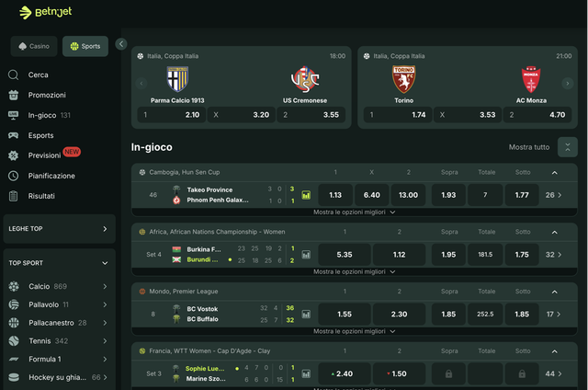
Task: Open the 26 more markets for Takeo match
Action: (x=553, y=195)
